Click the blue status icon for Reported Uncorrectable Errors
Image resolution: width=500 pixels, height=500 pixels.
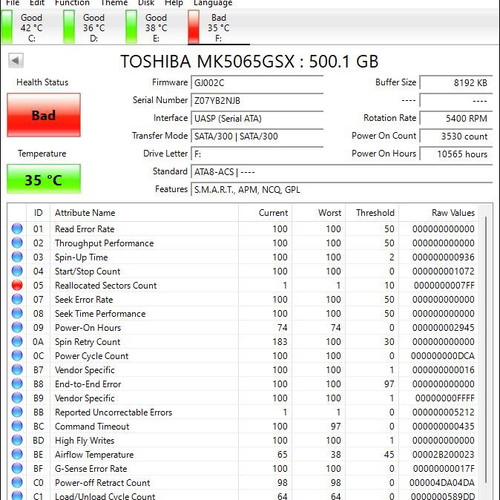(x=17, y=412)
